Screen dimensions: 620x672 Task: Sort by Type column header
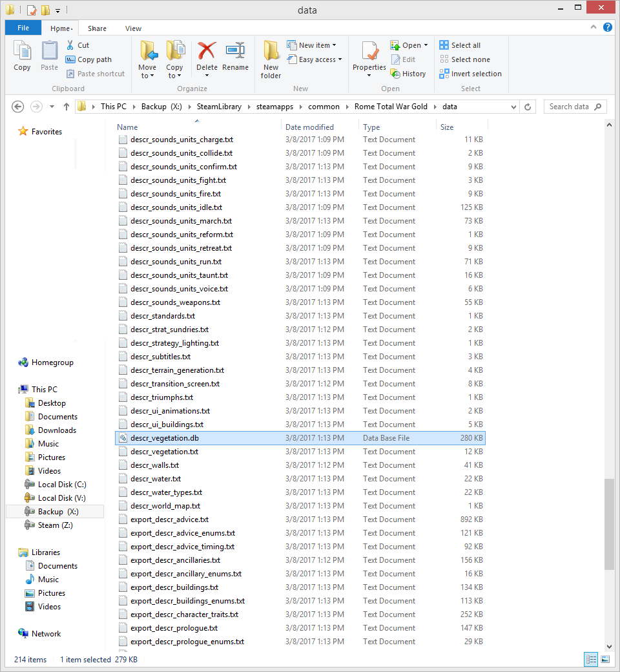tap(371, 127)
